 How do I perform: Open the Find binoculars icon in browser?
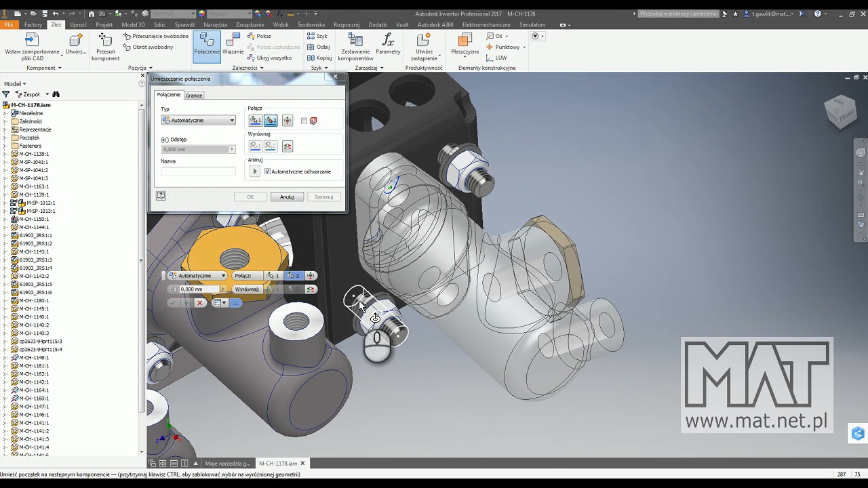coord(56,94)
